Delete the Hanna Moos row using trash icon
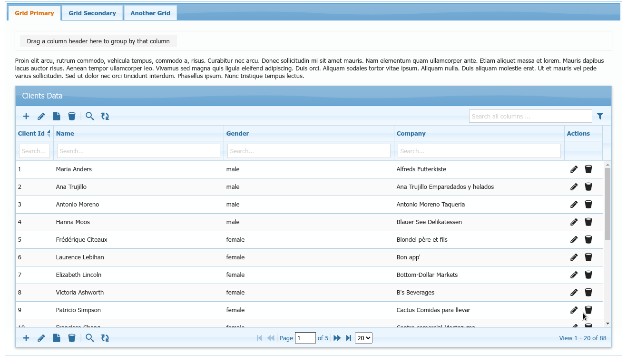 [588, 222]
